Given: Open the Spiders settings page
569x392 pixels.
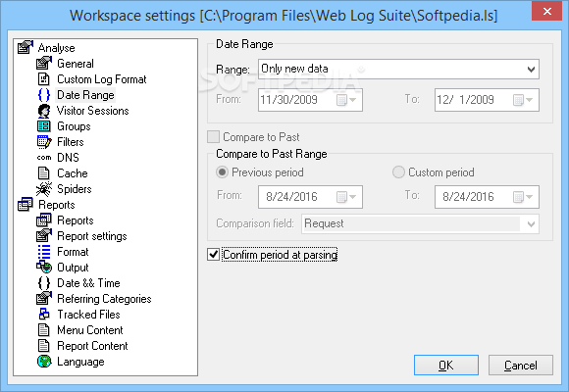Looking at the screenshot, I should coord(74,189).
